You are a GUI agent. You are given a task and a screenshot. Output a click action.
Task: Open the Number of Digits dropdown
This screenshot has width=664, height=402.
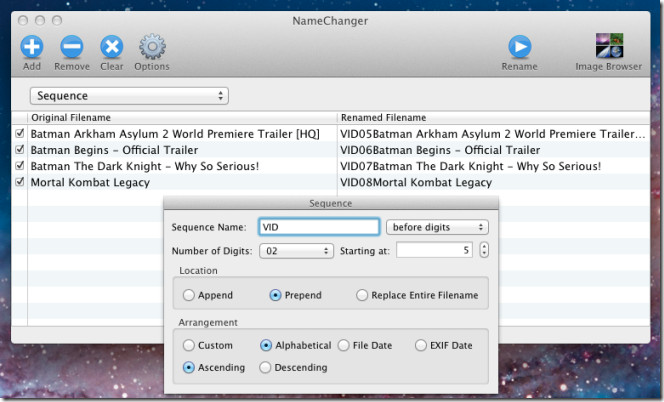pyautogui.click(x=296, y=251)
